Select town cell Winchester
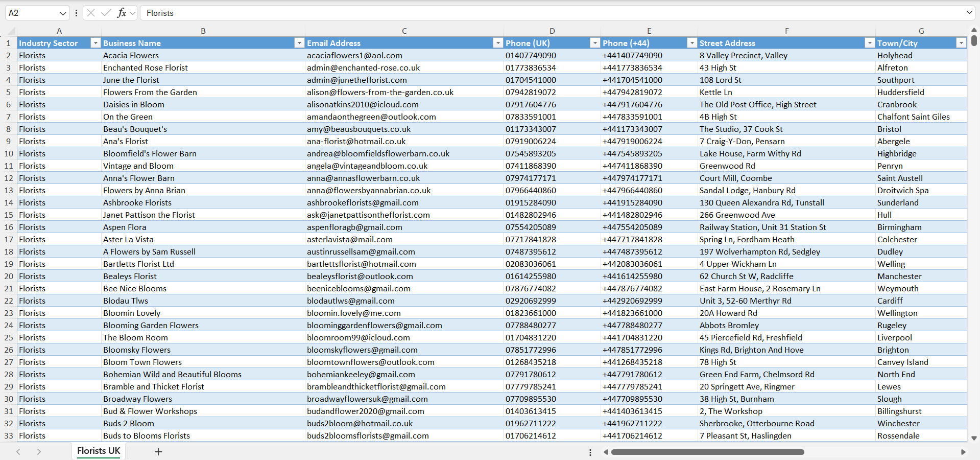Image resolution: width=980 pixels, height=460 pixels. click(x=921, y=423)
